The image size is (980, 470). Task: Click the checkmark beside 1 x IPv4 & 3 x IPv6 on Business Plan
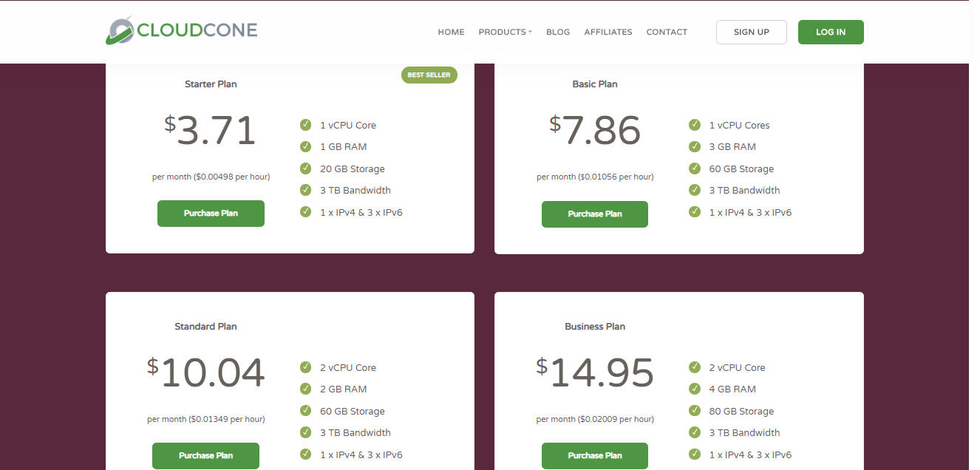[x=695, y=454]
